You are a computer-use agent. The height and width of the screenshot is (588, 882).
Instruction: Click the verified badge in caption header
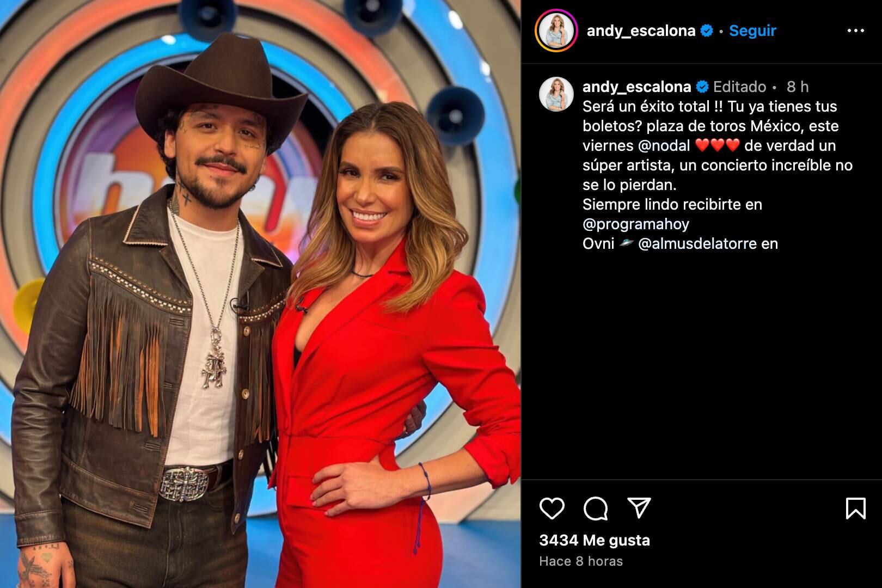702,87
